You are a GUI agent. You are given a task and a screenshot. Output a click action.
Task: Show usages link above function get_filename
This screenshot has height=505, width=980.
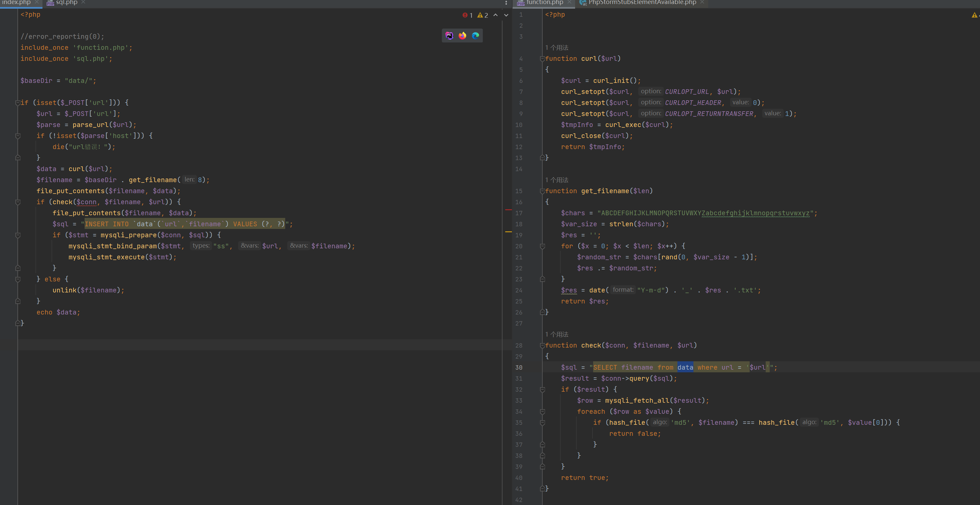[x=557, y=180]
